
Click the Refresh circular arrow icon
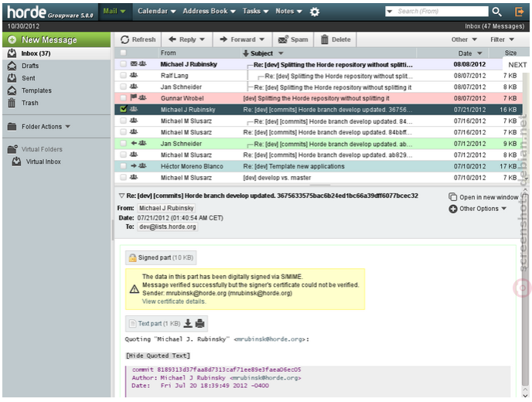(x=124, y=39)
